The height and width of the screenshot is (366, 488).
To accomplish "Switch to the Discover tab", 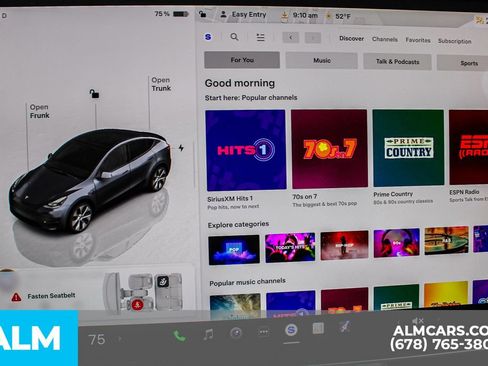I will [x=351, y=38].
